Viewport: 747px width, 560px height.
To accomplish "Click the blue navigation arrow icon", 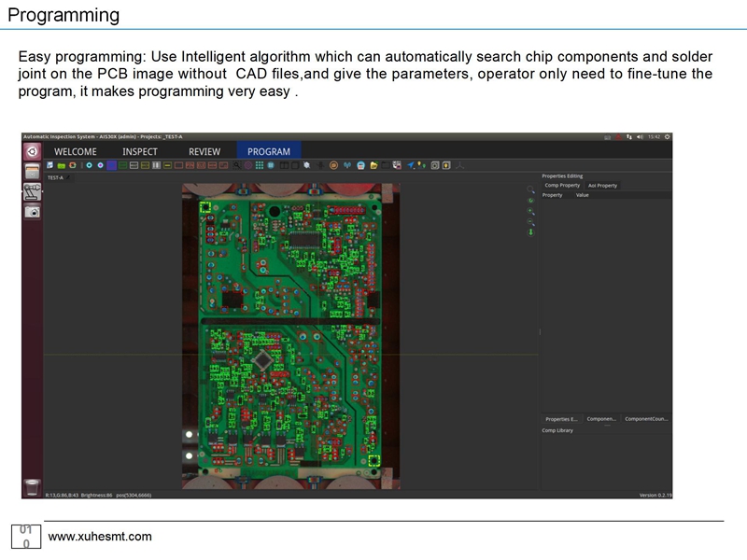I will [x=411, y=165].
